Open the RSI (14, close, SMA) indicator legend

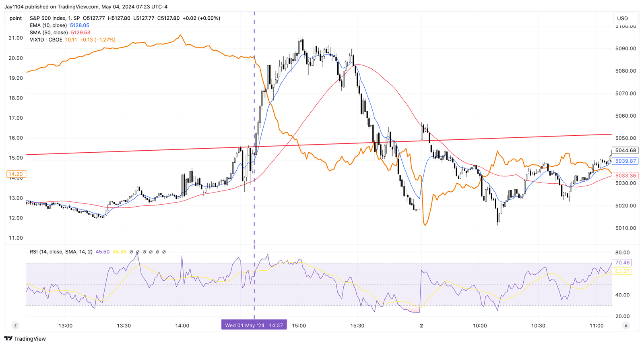pos(61,252)
